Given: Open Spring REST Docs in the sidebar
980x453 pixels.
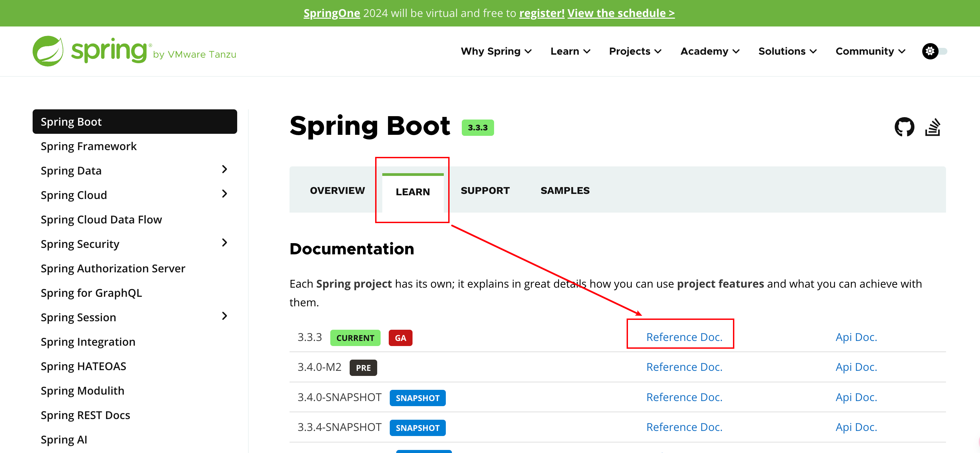Looking at the screenshot, I should 85,415.
